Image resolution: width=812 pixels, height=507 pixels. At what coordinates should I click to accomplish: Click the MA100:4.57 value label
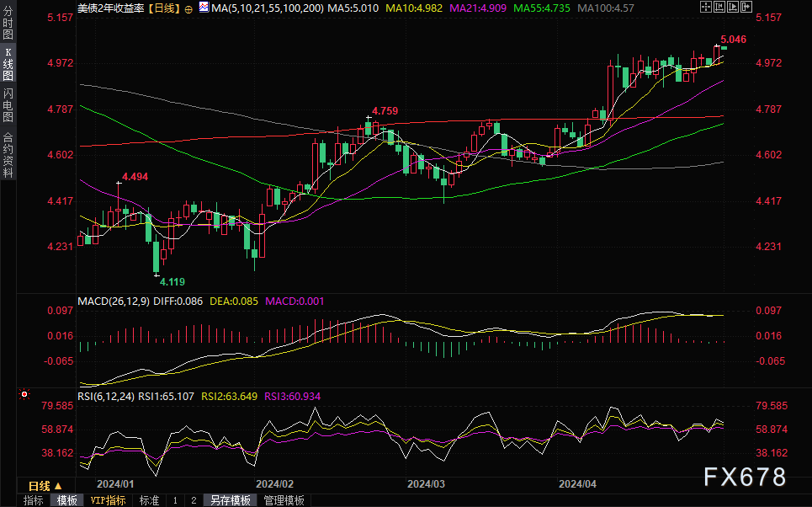click(x=605, y=8)
